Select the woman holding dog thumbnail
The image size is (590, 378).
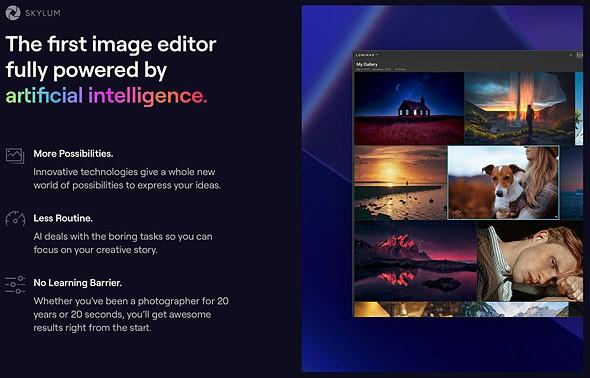tap(503, 183)
